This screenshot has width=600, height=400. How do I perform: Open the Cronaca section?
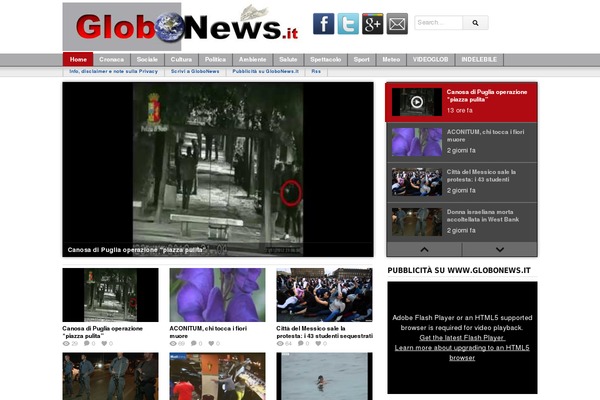111,60
